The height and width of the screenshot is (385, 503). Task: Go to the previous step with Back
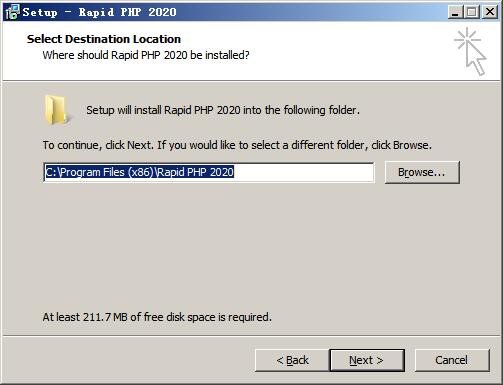pos(292,360)
